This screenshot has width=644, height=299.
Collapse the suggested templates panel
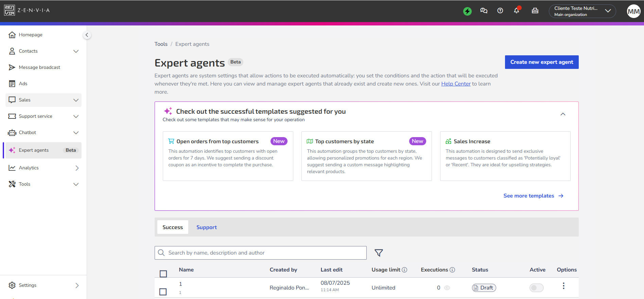coord(563,114)
